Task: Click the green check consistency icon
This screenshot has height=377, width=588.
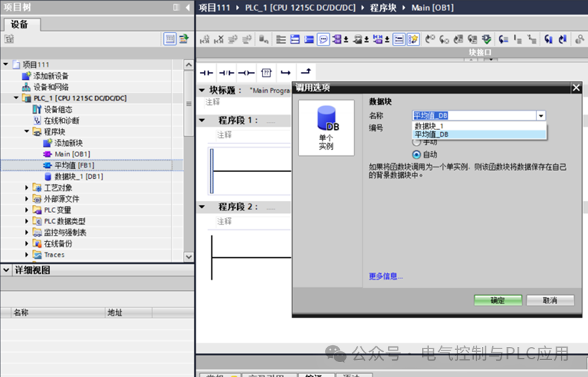Action: [487, 39]
